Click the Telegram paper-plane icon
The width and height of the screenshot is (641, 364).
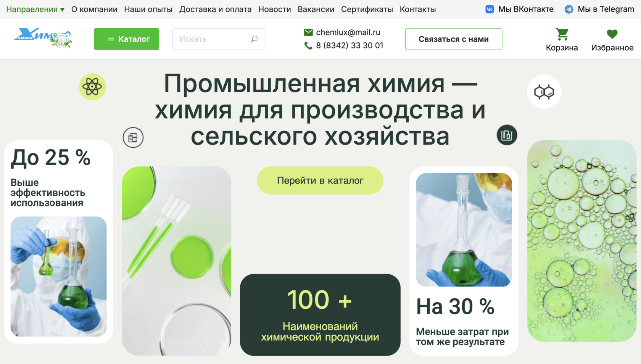coord(569,9)
